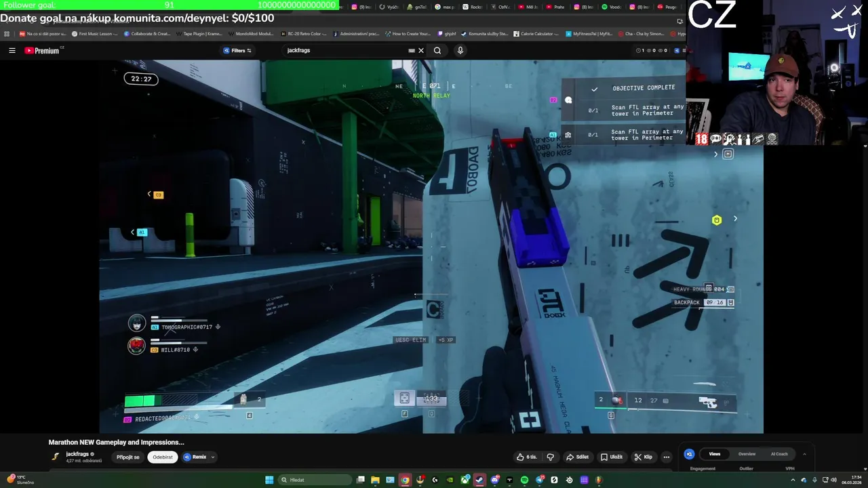Open the search Filters button
Screen dimensions: 868x488
click(x=237, y=50)
